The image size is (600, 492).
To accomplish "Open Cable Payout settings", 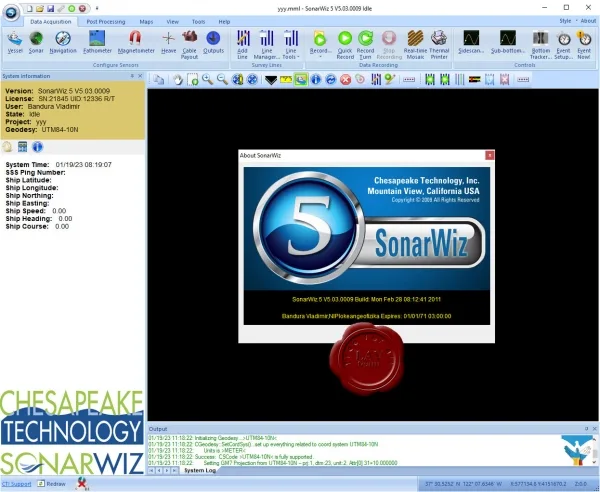I will [x=189, y=45].
